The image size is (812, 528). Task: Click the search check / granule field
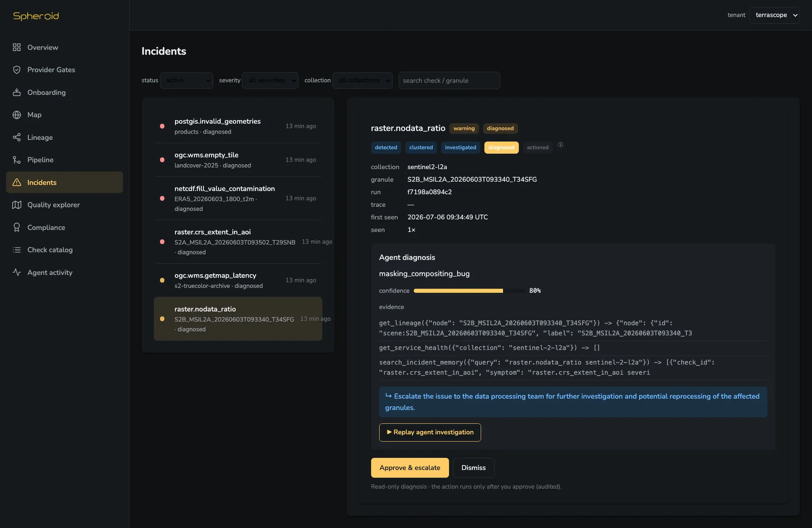tap(449, 80)
